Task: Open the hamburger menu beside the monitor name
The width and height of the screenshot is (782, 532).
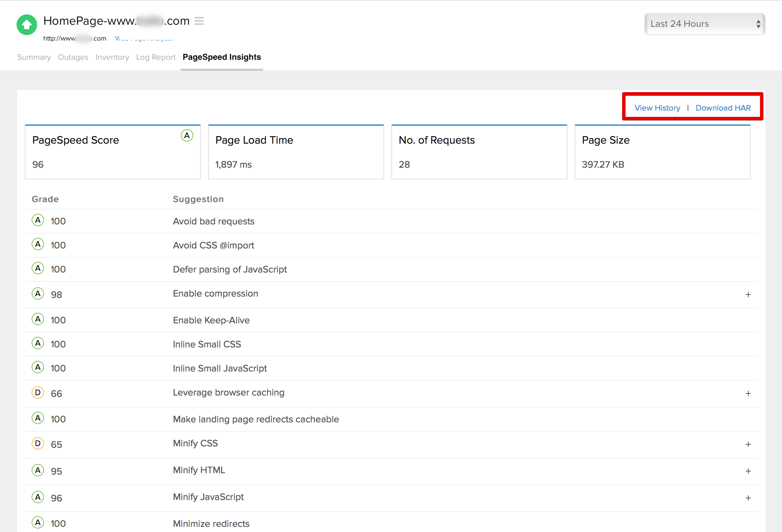Action: coord(199,21)
